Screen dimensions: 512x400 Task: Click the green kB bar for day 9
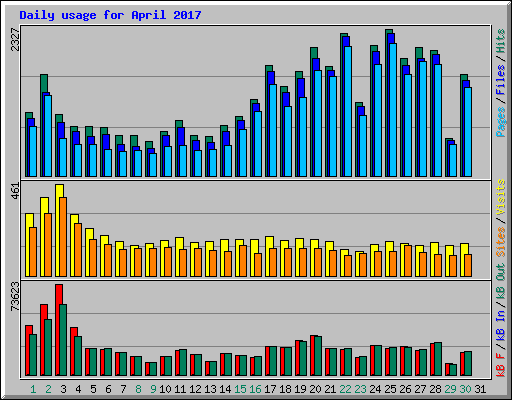153,369
